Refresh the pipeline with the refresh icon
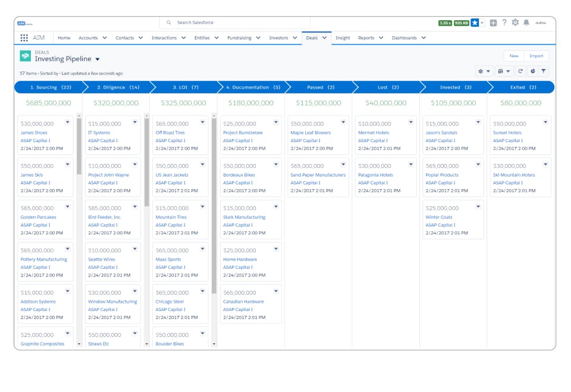Image resolution: width=571 pixels, height=392 pixels. click(x=520, y=71)
